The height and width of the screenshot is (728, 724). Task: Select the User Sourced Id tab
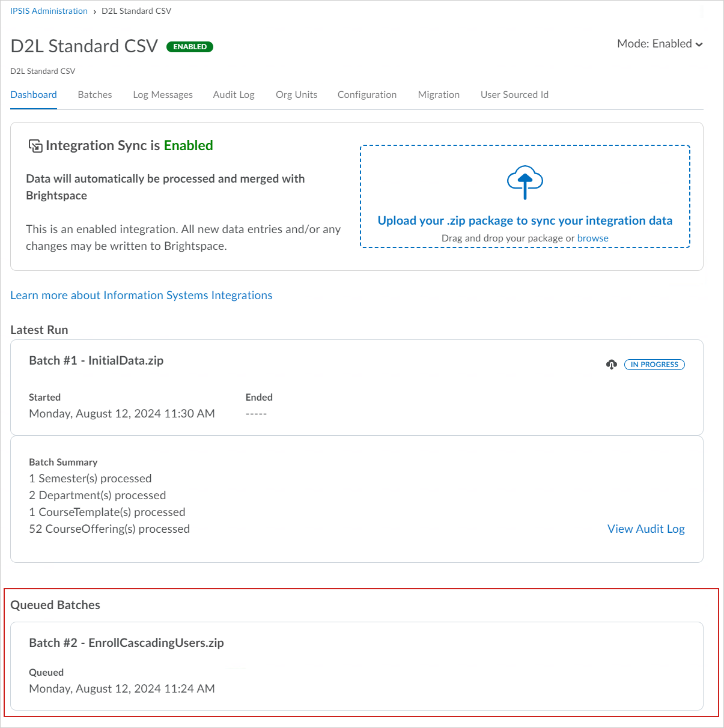click(x=514, y=95)
